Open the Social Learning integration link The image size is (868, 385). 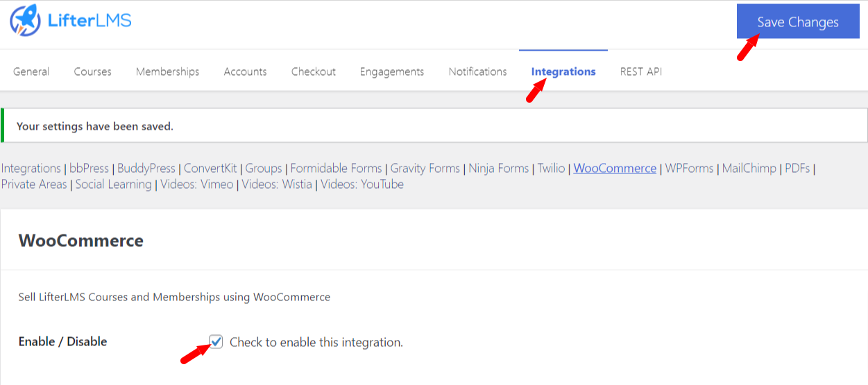click(114, 184)
